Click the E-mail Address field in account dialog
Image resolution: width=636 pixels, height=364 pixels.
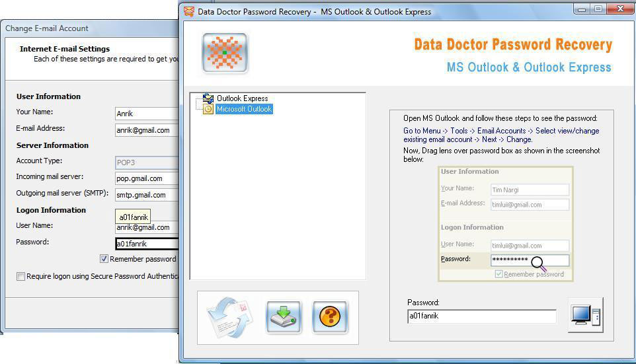[147, 130]
